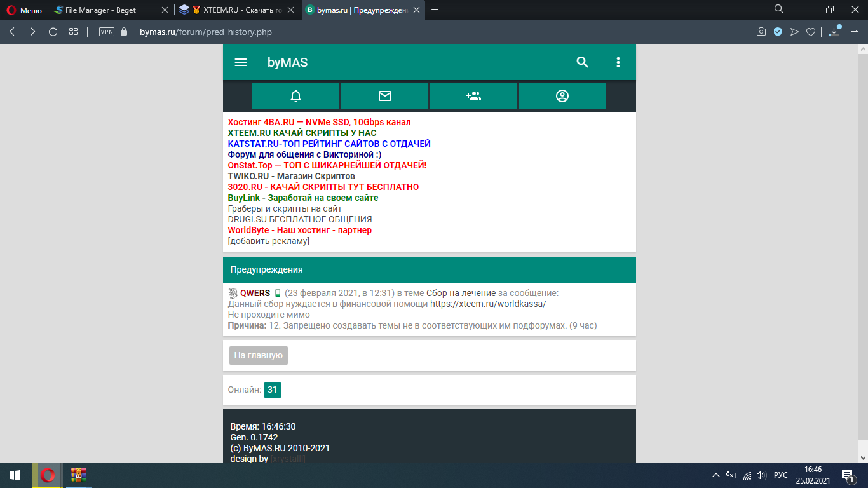Toggle the browser VPN badge
The image size is (868, 488).
coord(107,32)
